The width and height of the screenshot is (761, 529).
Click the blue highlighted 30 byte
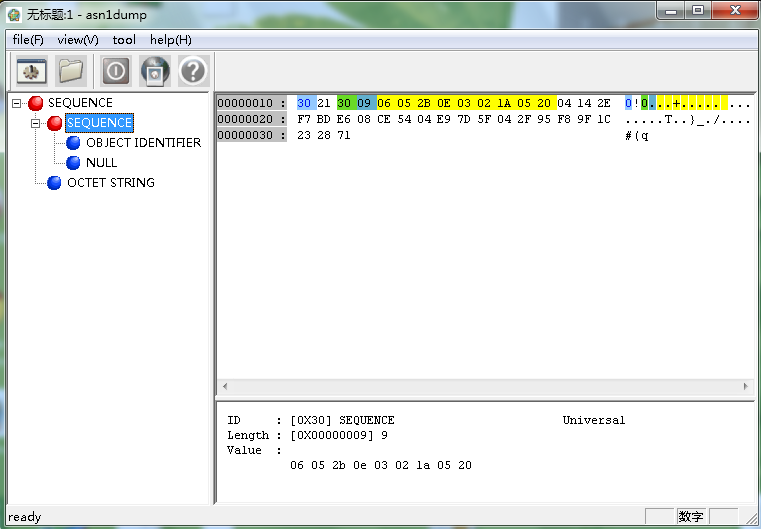[304, 103]
